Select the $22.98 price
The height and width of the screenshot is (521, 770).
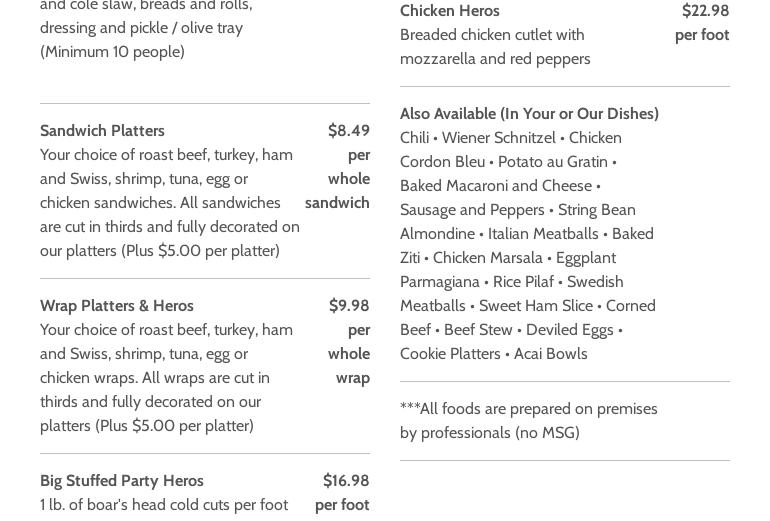point(705,11)
